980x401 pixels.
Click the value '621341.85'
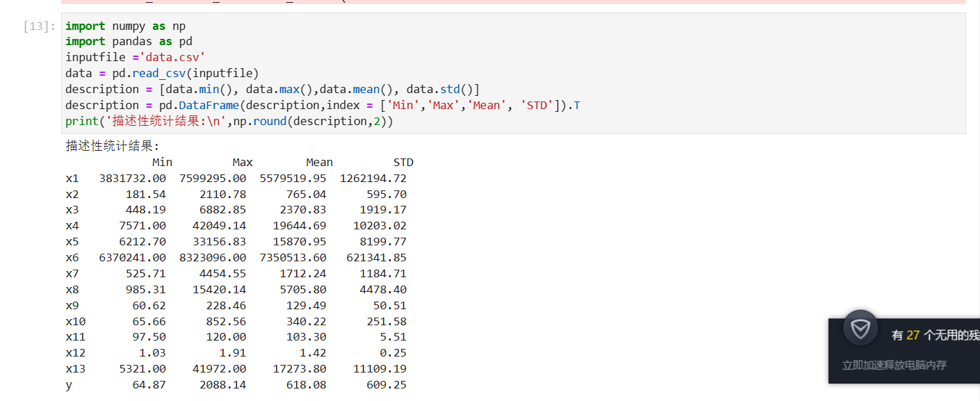[x=377, y=258]
